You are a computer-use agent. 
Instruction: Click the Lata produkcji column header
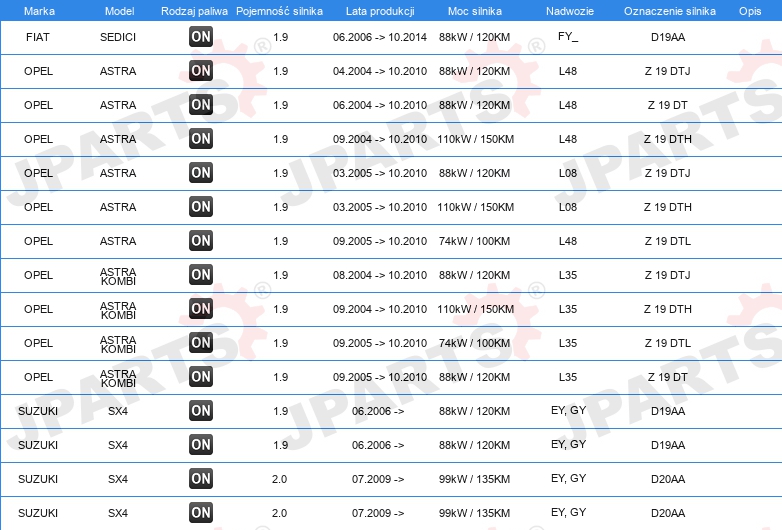(x=380, y=11)
